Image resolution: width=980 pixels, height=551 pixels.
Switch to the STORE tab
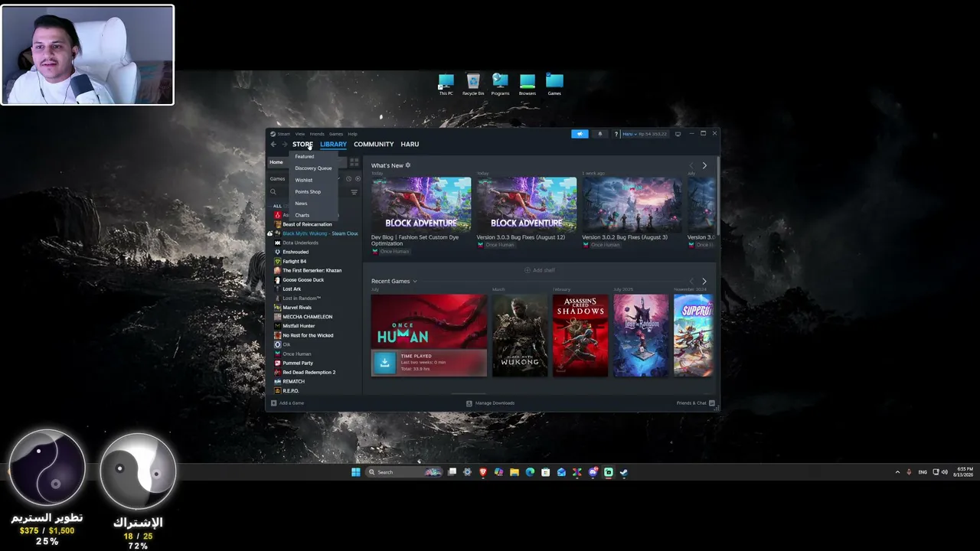tap(302, 145)
